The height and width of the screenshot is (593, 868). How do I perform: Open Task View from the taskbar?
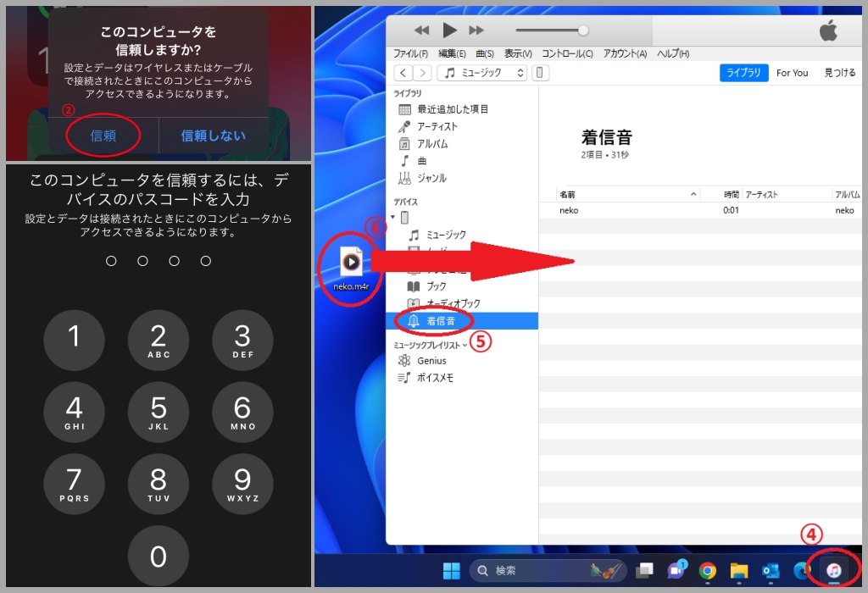644,570
